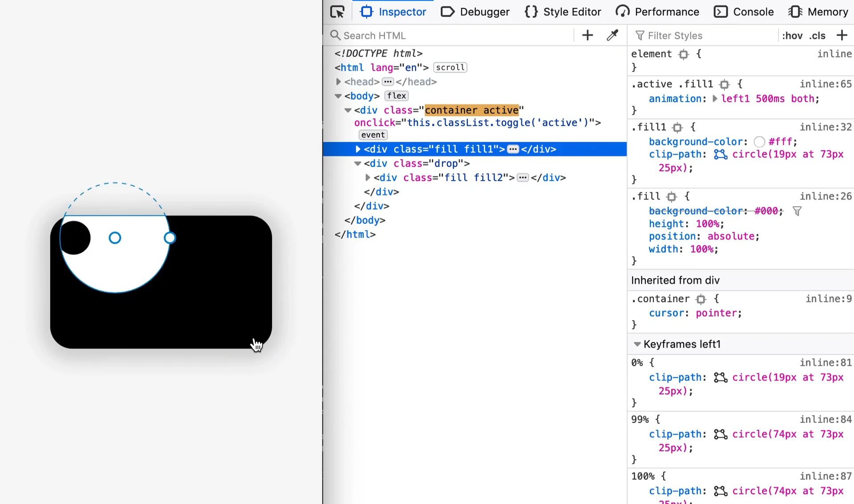This screenshot has height=504, width=854.
Task: Click the add new style rule plus icon
Action: pyautogui.click(x=842, y=35)
